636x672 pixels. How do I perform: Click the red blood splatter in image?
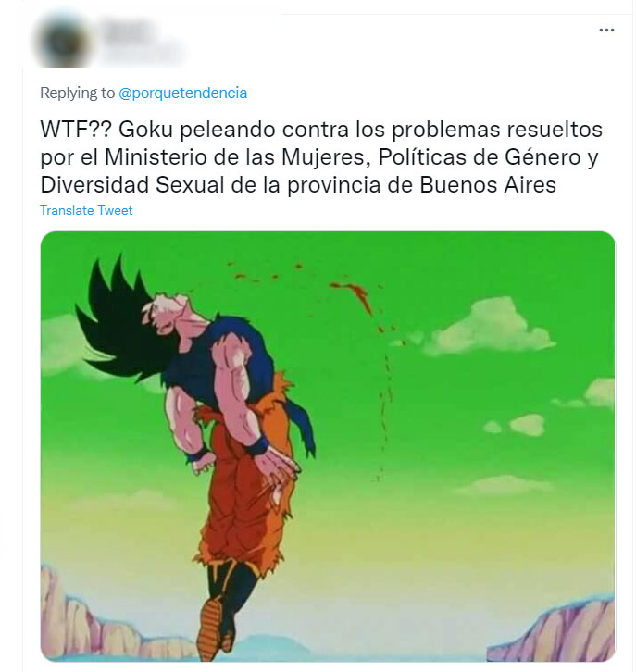pos(355,293)
